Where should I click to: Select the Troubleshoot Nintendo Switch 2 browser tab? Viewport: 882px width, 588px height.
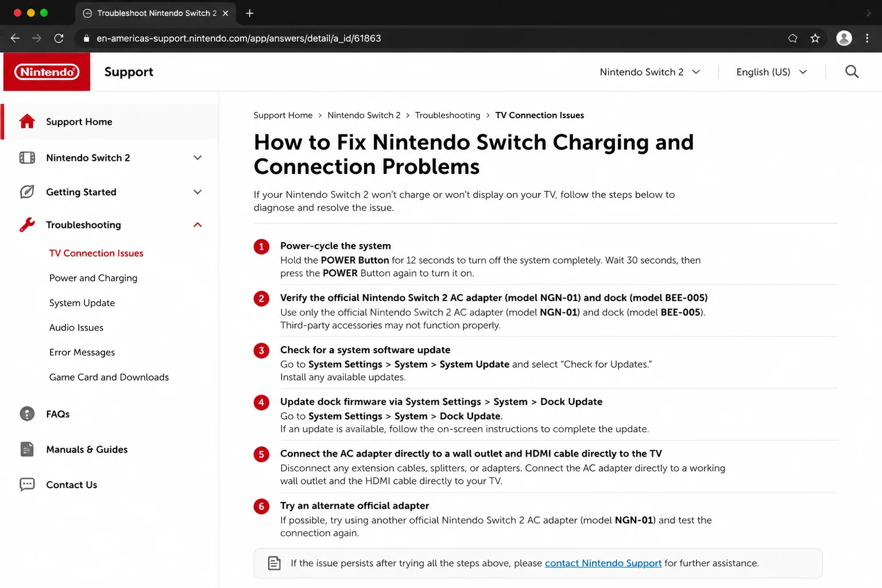(155, 13)
